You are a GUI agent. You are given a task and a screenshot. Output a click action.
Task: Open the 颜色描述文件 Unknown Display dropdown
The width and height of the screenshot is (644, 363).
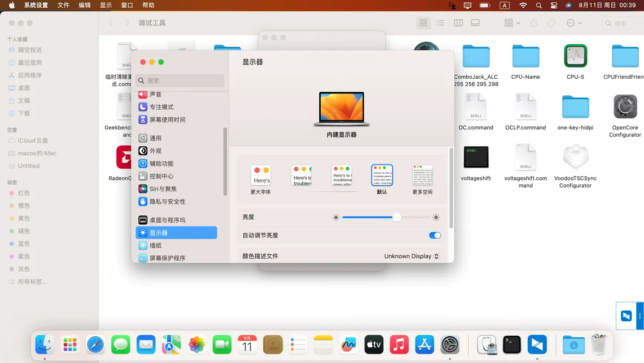point(411,256)
